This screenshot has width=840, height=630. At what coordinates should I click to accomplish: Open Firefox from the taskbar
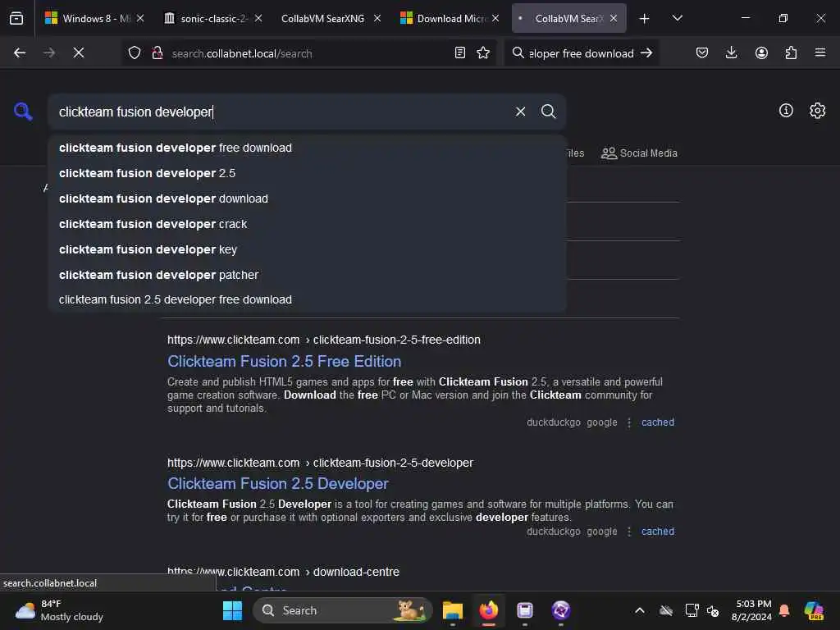tap(489, 610)
